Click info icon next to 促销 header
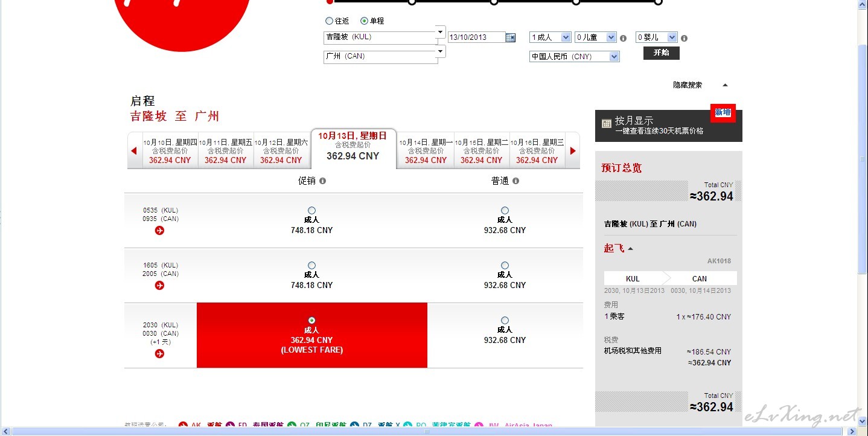 322,181
